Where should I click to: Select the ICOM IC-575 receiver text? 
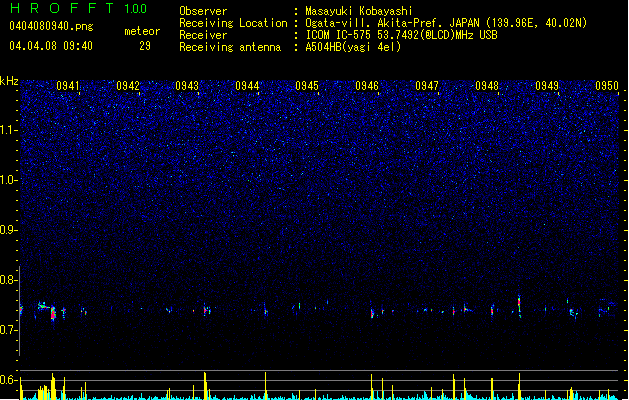(401, 35)
